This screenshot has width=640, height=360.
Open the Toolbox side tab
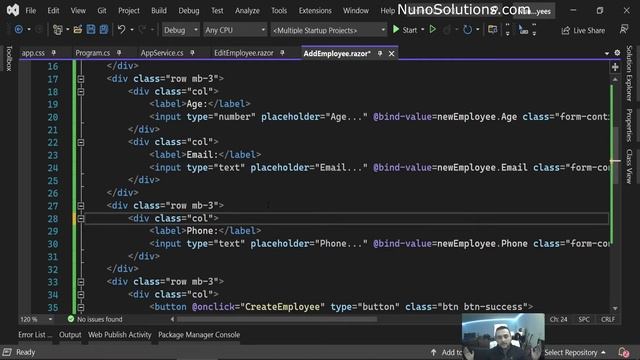[x=9, y=58]
